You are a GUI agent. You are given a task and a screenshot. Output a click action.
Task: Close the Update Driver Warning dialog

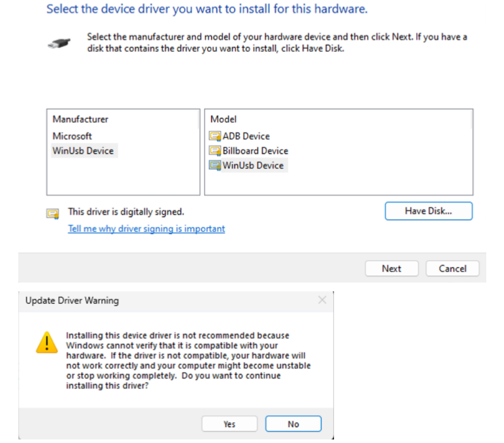pos(322,300)
